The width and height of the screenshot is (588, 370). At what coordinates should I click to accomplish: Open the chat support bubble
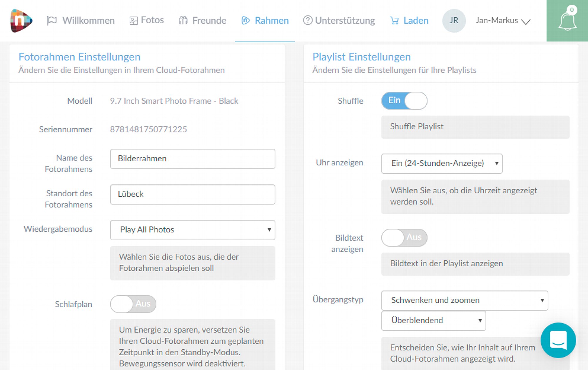558,340
